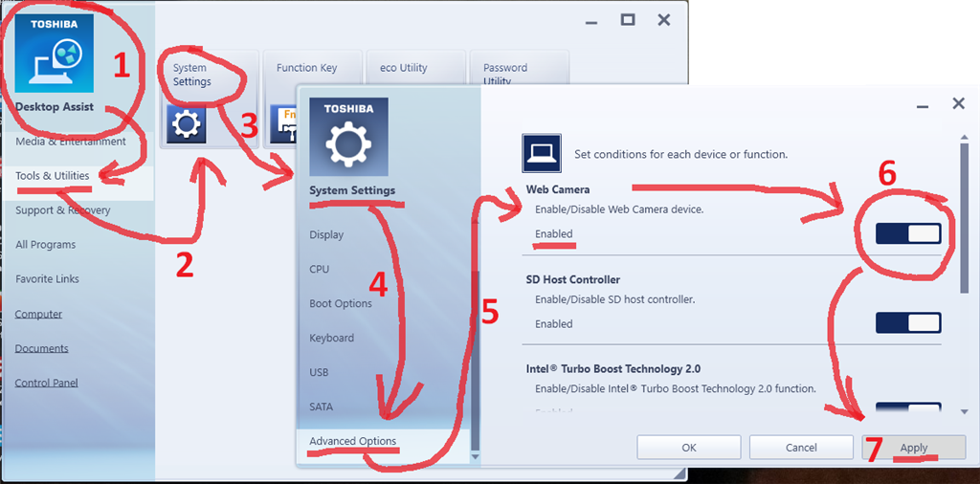This screenshot has width=980, height=484.
Task: Select Media & Entertainment category
Action: [x=71, y=142]
